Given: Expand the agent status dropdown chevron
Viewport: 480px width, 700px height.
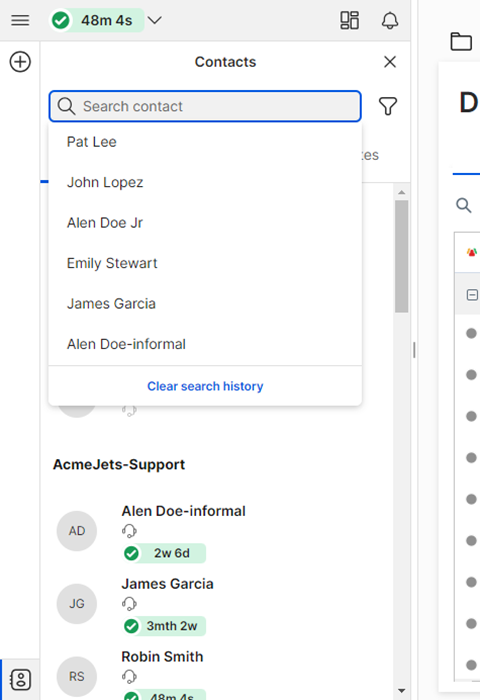Looking at the screenshot, I should (154, 21).
